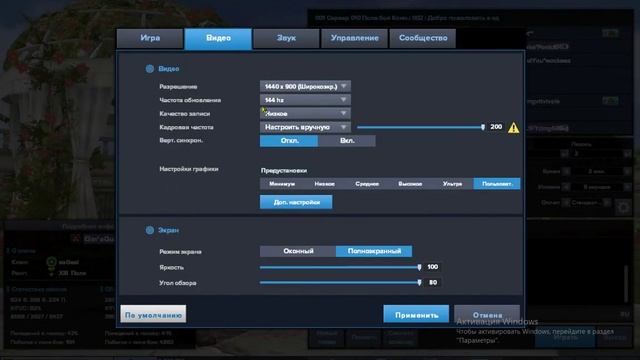Select the Пользоват. custom preset
Image resolution: width=640 pixels, height=360 pixels.
coord(497,184)
